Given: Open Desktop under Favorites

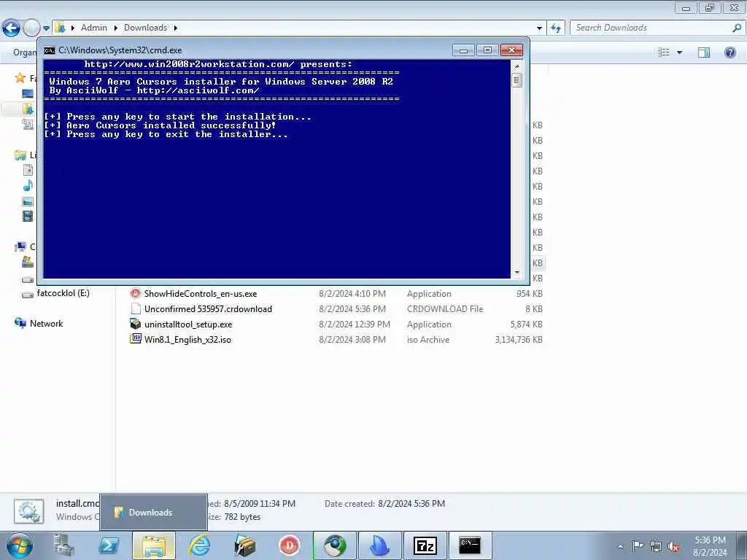Looking at the screenshot, I should [28, 93].
